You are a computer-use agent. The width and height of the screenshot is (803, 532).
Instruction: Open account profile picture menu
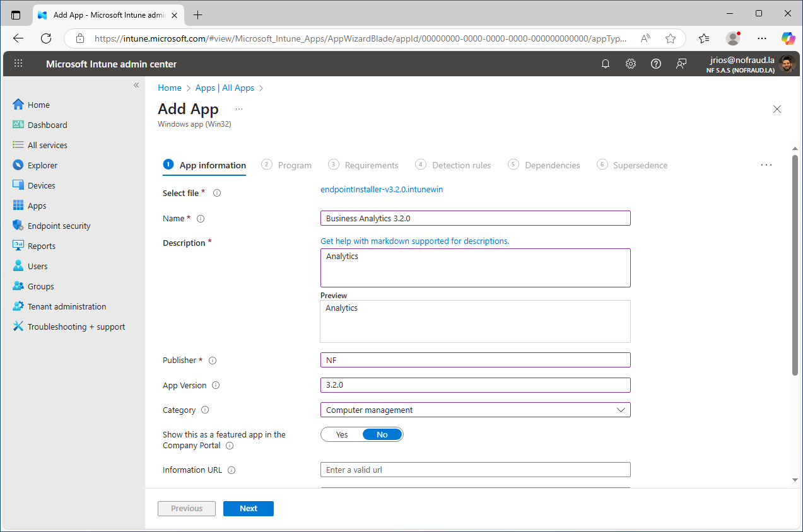[787, 64]
